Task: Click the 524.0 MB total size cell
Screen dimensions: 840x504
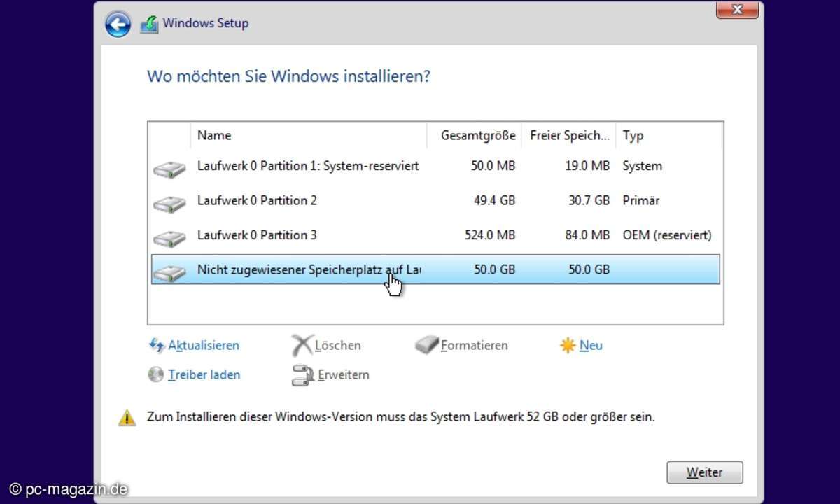Action: [x=490, y=234]
